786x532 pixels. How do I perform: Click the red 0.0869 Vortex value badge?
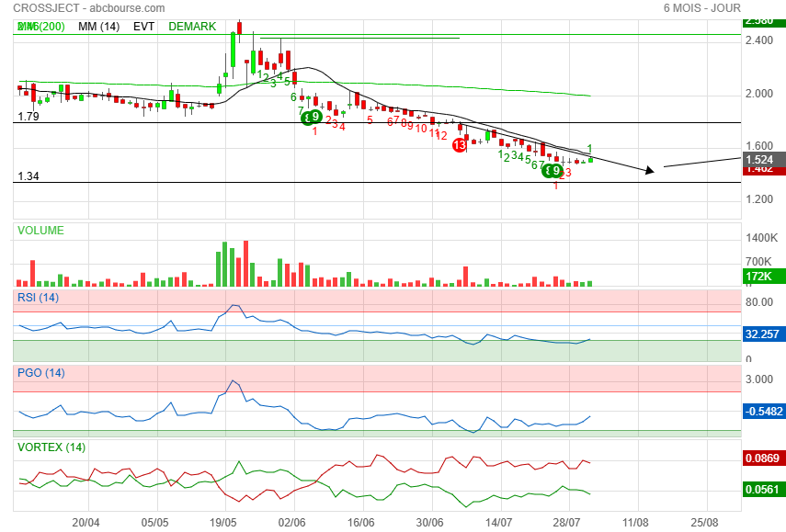pyautogui.click(x=764, y=458)
